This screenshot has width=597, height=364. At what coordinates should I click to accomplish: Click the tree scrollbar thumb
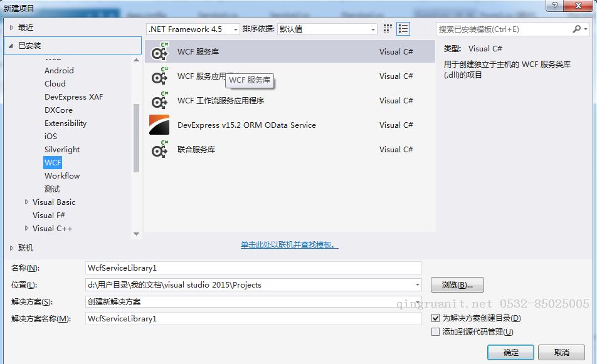click(136, 138)
